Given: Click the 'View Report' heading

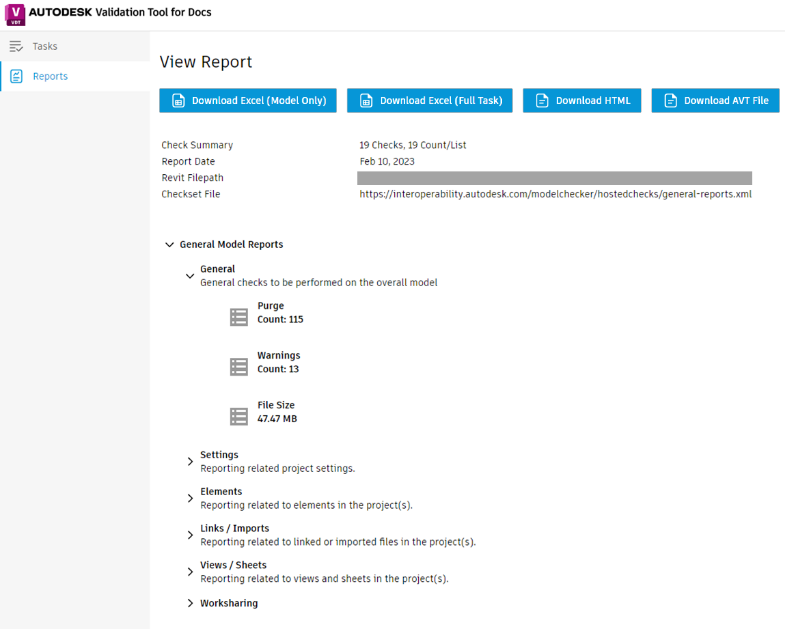Looking at the screenshot, I should pos(206,62).
